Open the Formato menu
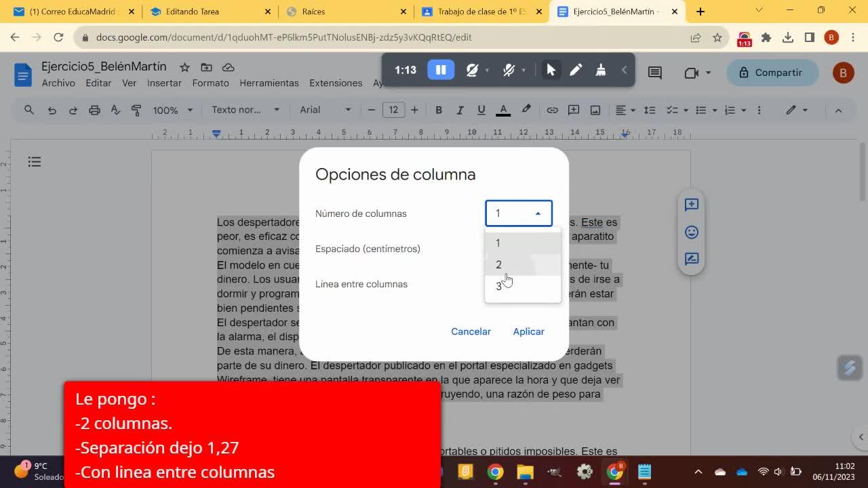Screen dimensions: 868x488 (x=210, y=83)
